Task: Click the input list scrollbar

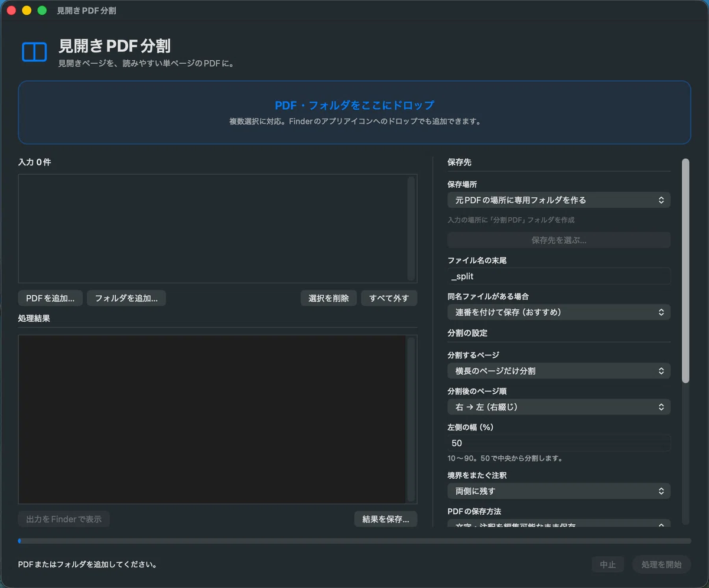Action: point(411,228)
